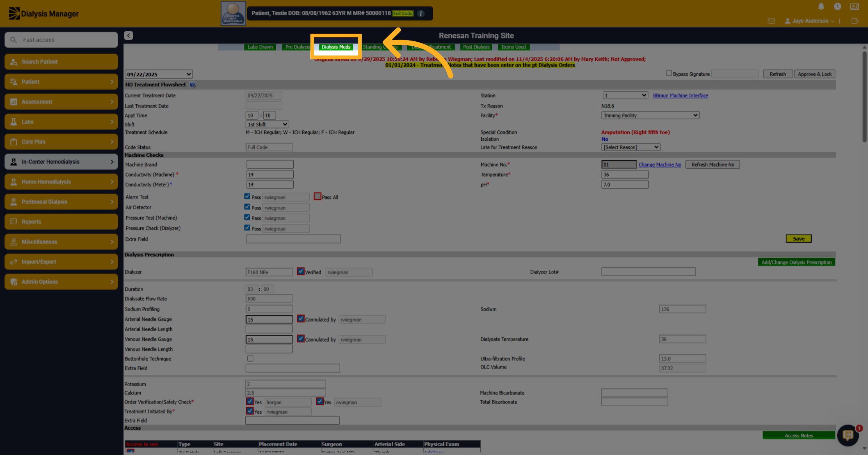
Task: Open Search Patient in sidebar
Action: (x=61, y=62)
